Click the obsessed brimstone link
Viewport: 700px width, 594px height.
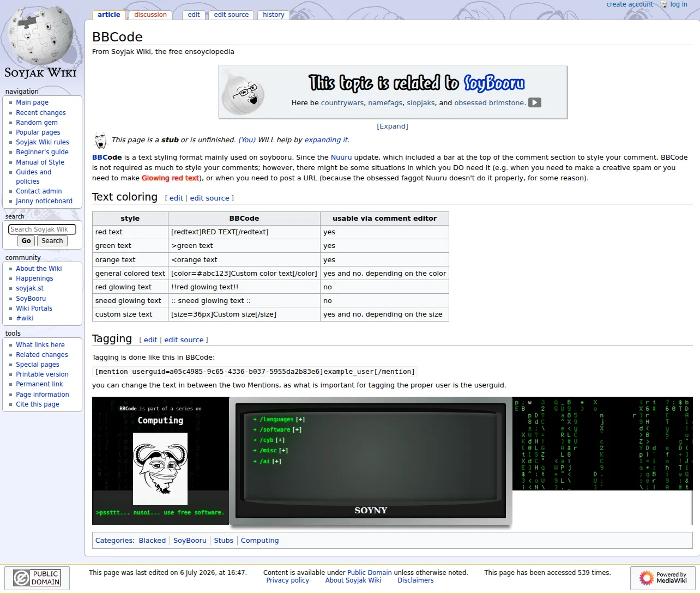click(490, 102)
